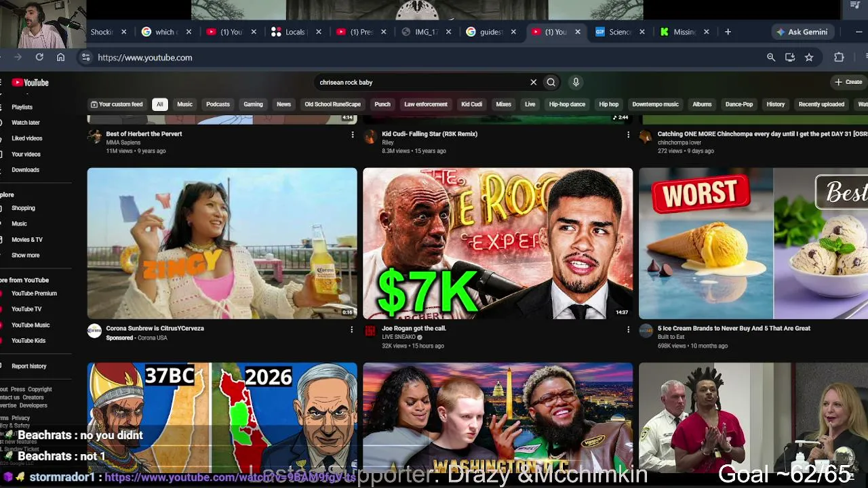The width and height of the screenshot is (868, 488).
Task: Open the browser extensions puzzle icon
Action: [839, 58]
